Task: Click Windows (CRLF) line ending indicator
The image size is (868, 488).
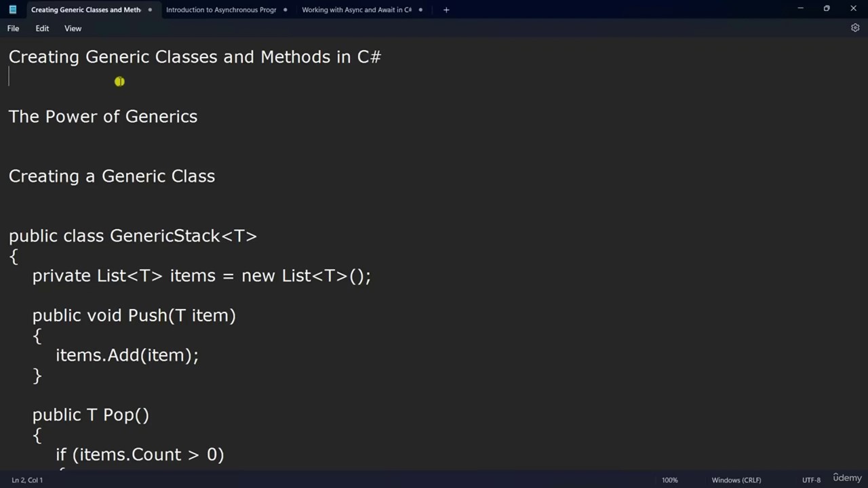Action: coord(736,480)
